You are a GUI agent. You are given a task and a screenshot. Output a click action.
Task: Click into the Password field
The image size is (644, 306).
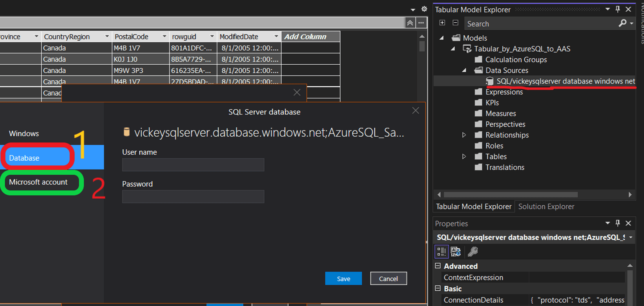[193, 196]
